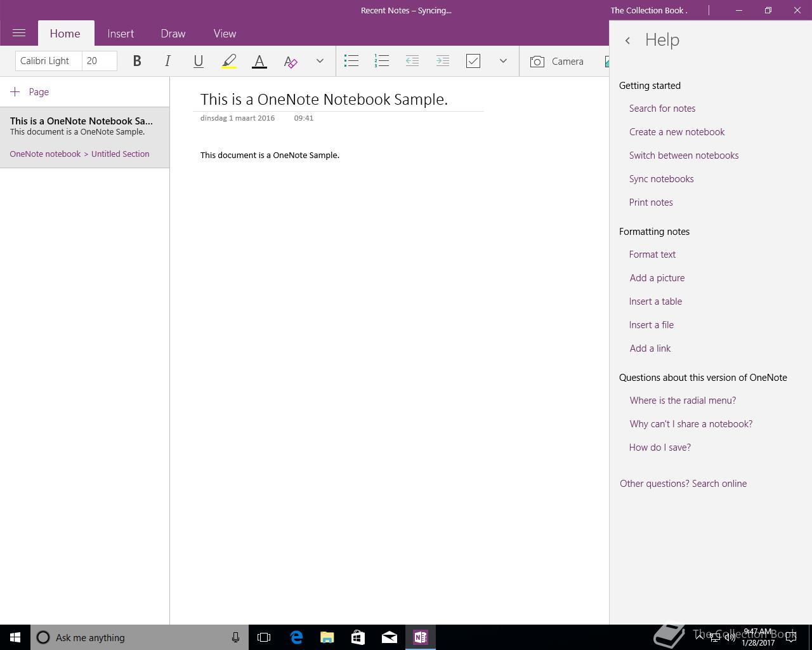Select the OneNote Notebook Sample page in list
Viewport: 812px width, 650px height.
coord(84,137)
